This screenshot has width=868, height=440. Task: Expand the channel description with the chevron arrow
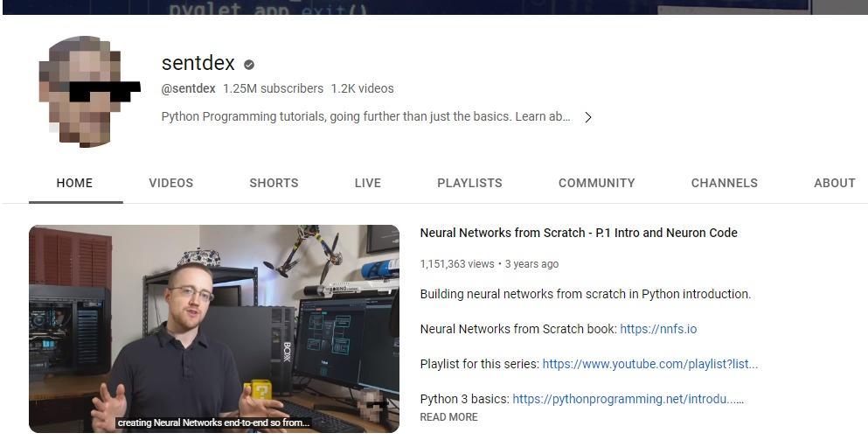point(588,117)
